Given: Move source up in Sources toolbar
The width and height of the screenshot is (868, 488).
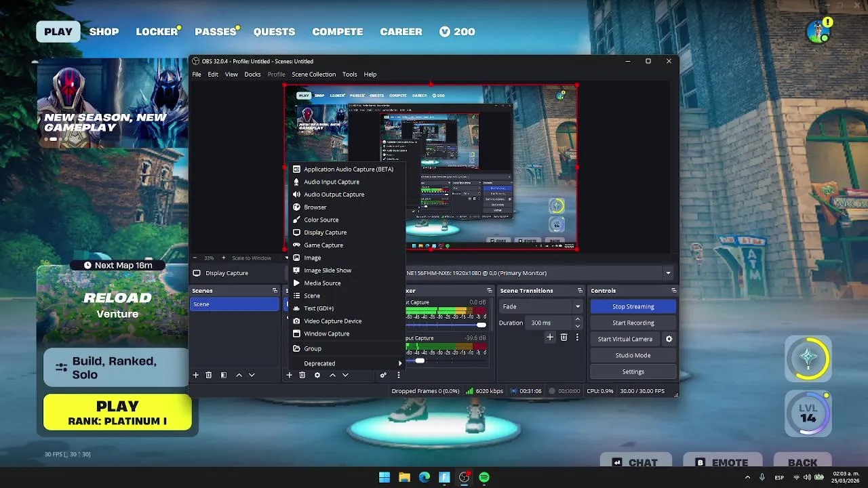Looking at the screenshot, I should coord(332,375).
